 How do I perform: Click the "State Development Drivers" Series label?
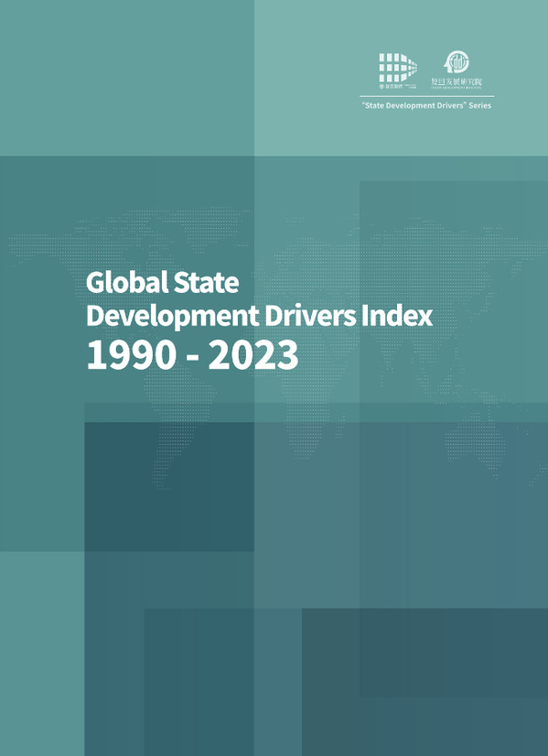click(425, 105)
